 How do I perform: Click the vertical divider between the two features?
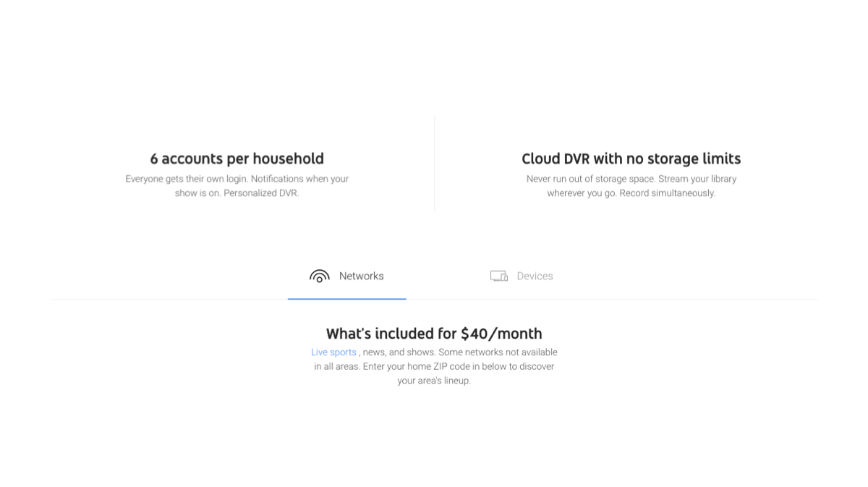[434, 163]
